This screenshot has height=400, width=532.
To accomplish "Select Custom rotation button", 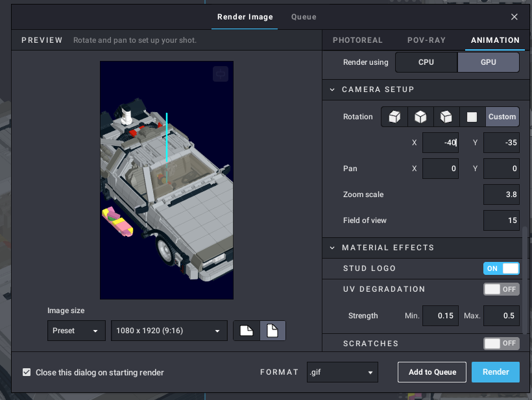I will tap(502, 117).
